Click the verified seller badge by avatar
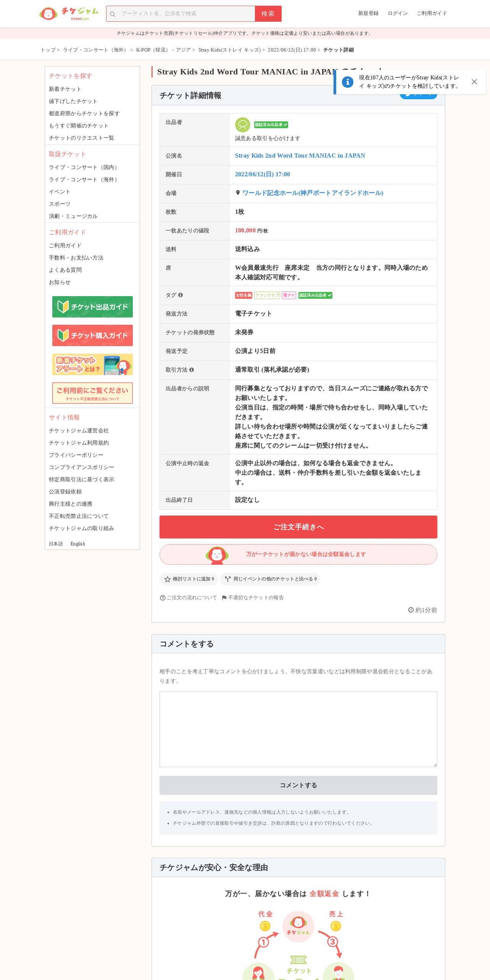This screenshot has width=490, height=980. pyautogui.click(x=271, y=125)
